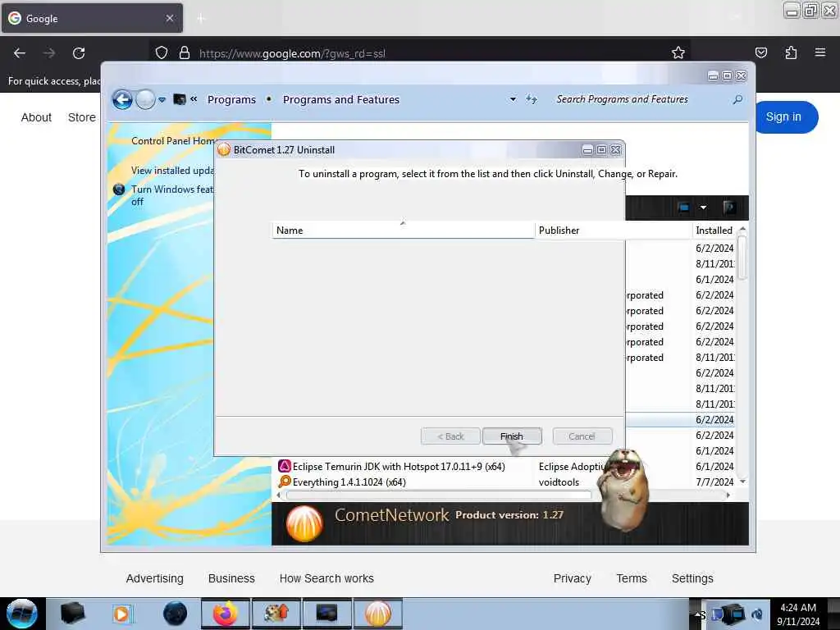Open View installed updates link
The image size is (840, 630).
(172, 171)
